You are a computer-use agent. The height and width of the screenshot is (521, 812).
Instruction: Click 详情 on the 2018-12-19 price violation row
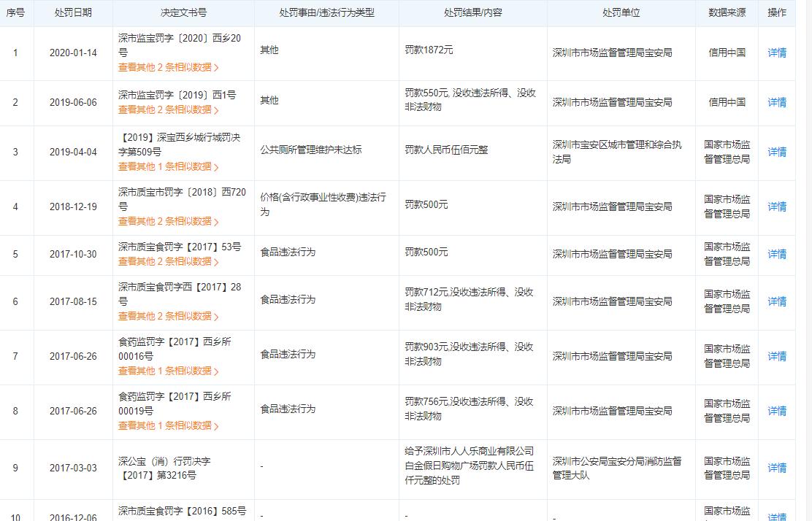777,207
